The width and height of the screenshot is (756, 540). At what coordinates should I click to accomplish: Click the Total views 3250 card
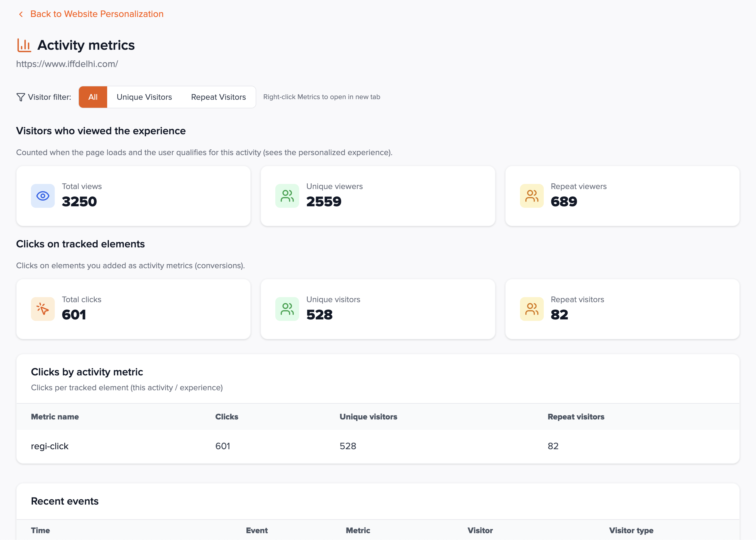[x=133, y=196]
